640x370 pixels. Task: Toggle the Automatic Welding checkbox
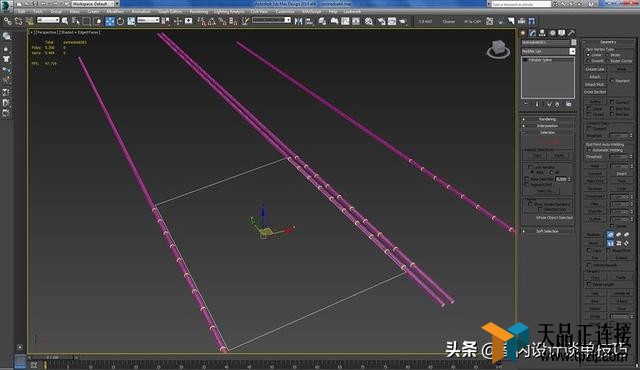589,150
